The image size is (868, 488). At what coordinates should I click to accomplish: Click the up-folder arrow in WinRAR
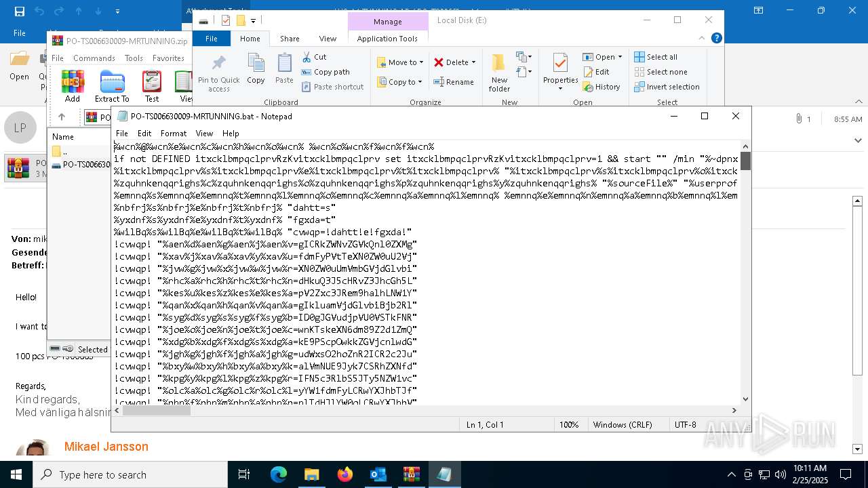click(x=62, y=117)
